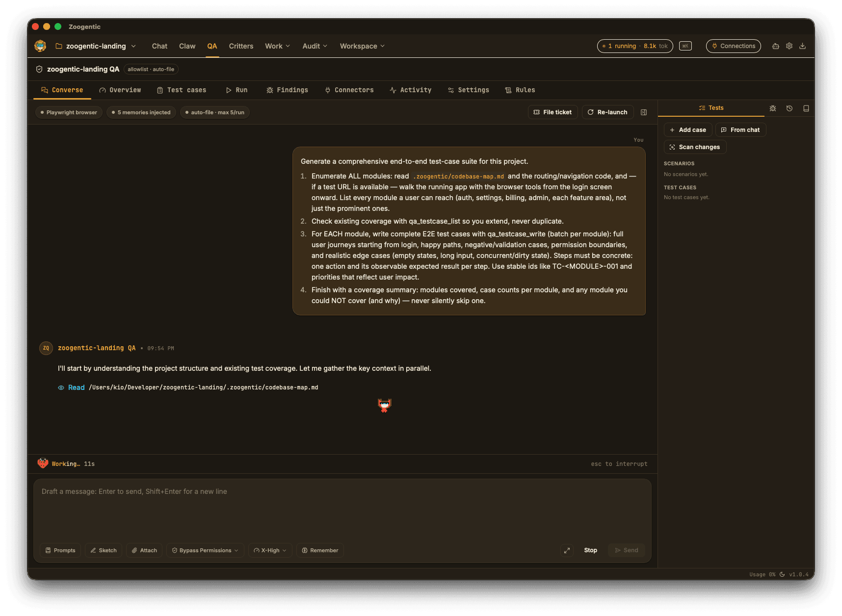Expand the zoogentic-landing project dropdown
This screenshot has width=842, height=616.
(96, 46)
